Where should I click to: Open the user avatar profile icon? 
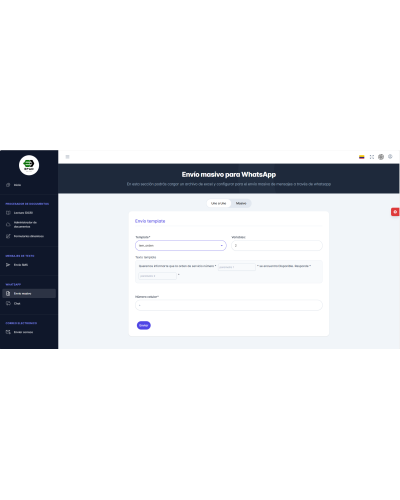[381, 157]
